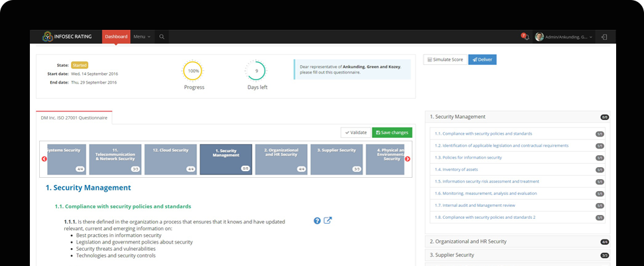Open the search magnifier icon
Image resolution: width=644 pixels, height=266 pixels.
162,36
